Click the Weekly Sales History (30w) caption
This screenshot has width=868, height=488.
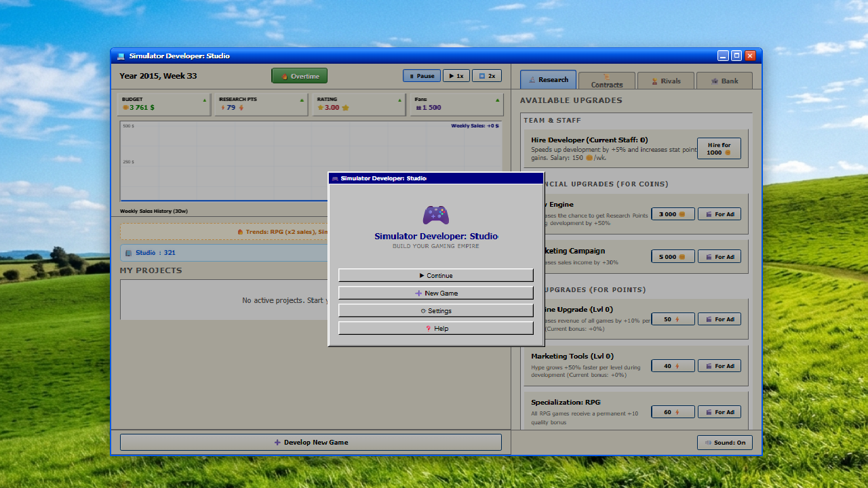[x=153, y=211]
